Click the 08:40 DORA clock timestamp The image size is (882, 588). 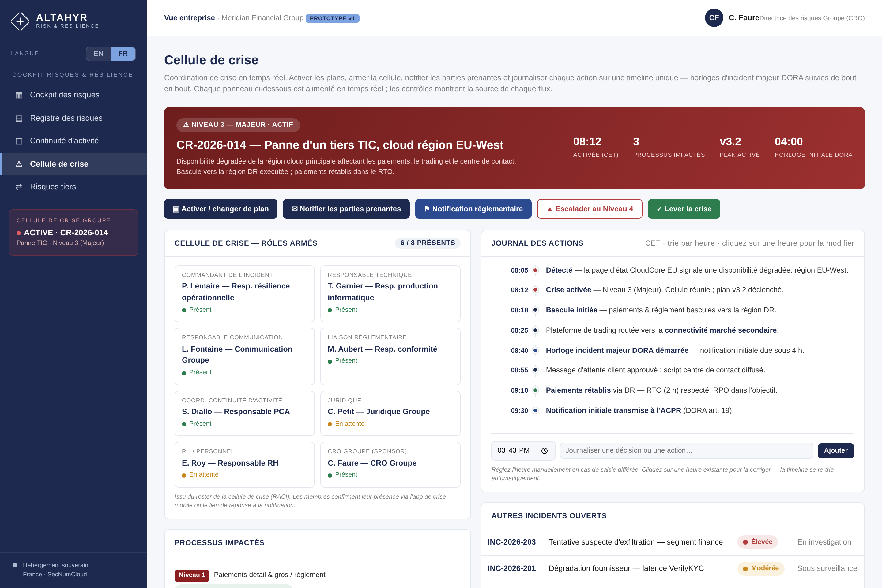click(519, 351)
